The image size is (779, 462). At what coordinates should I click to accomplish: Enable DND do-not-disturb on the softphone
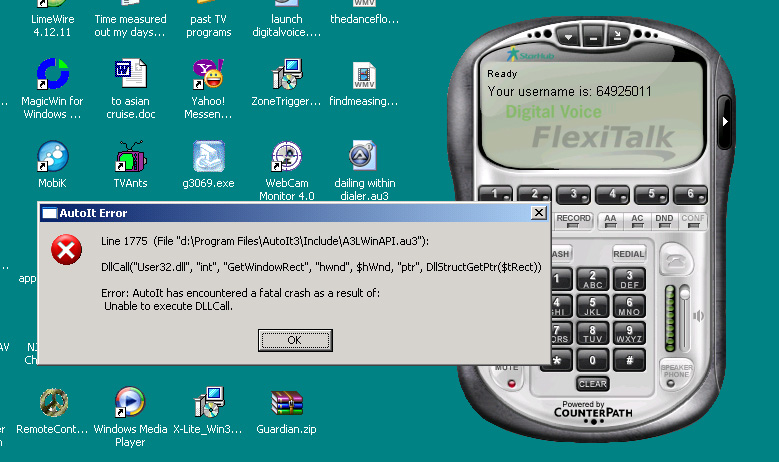(x=664, y=221)
